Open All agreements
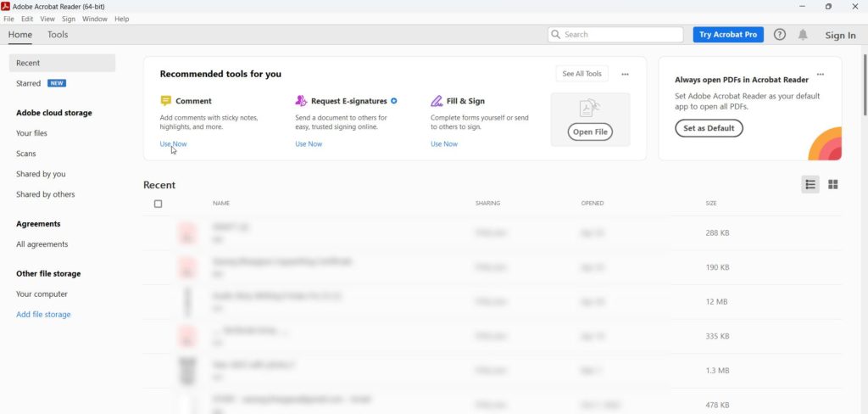The height and width of the screenshot is (414, 868). click(x=42, y=244)
